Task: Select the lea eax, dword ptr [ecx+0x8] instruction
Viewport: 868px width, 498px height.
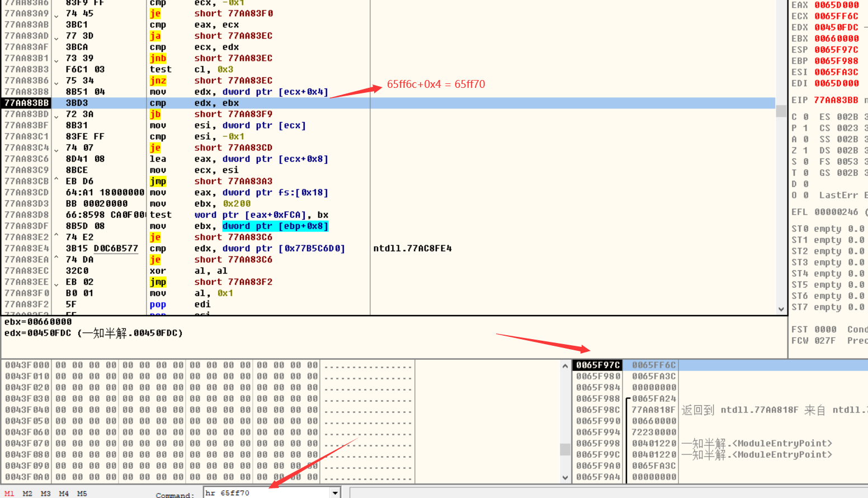Action: click(239, 159)
